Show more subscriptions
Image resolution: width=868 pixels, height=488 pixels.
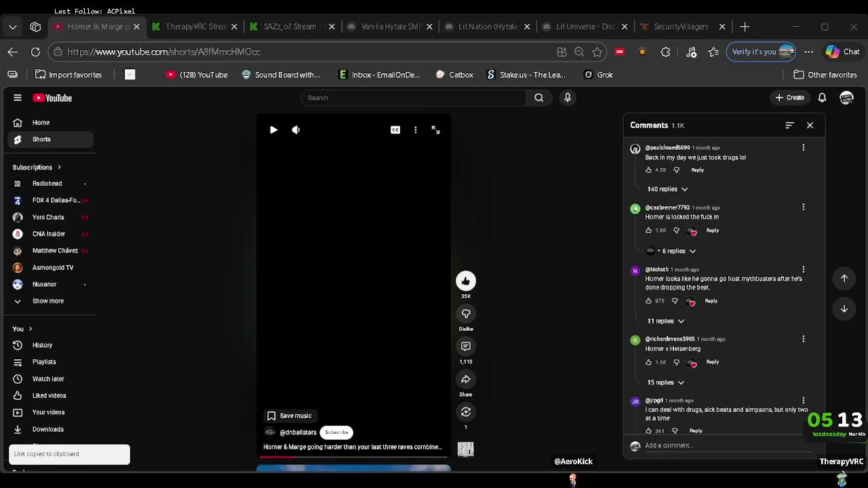51,301
